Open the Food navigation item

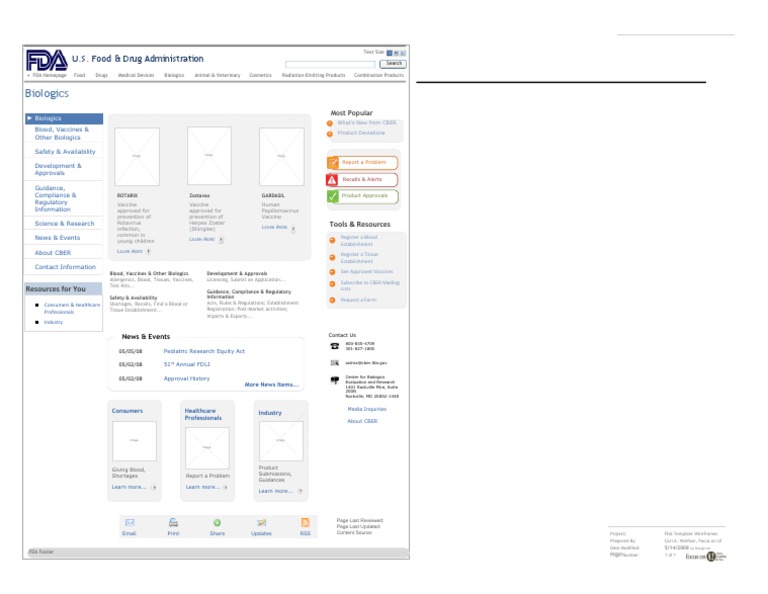pyautogui.click(x=79, y=75)
